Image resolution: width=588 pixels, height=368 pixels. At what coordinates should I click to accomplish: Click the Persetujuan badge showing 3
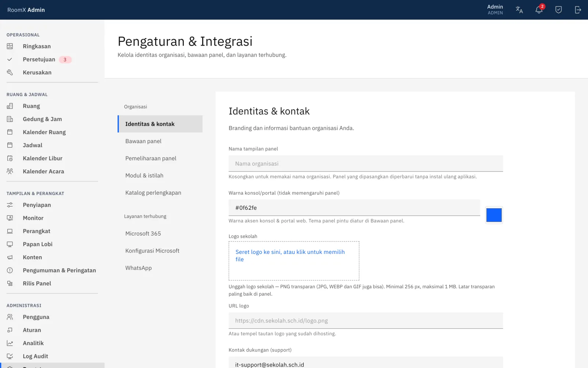65,60
